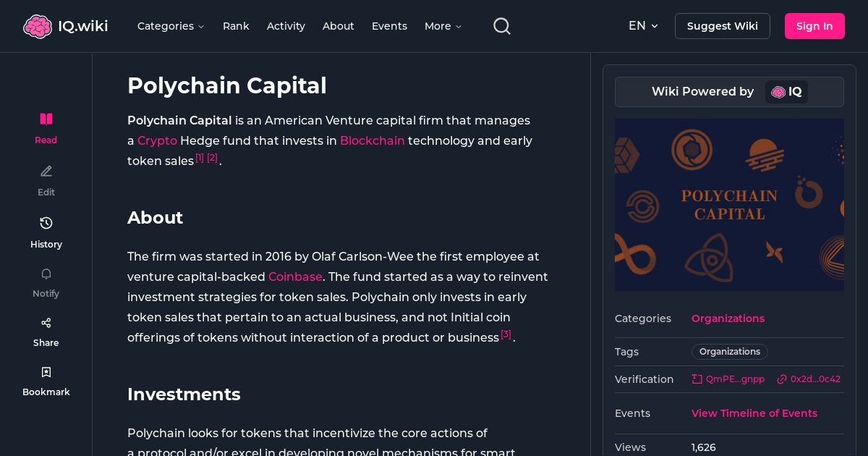Click the IQ.wiki brain logo
Viewport: 868px width, 456px height.
click(38, 26)
